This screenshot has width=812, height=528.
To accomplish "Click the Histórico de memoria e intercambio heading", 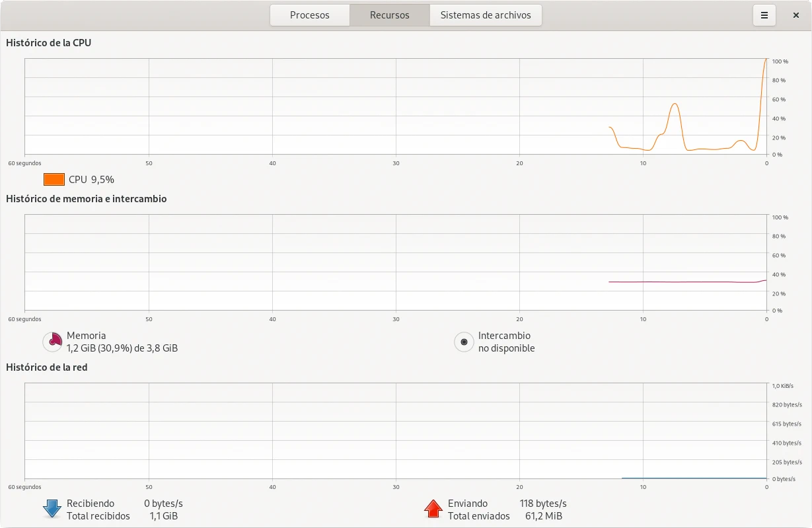I will pos(87,198).
